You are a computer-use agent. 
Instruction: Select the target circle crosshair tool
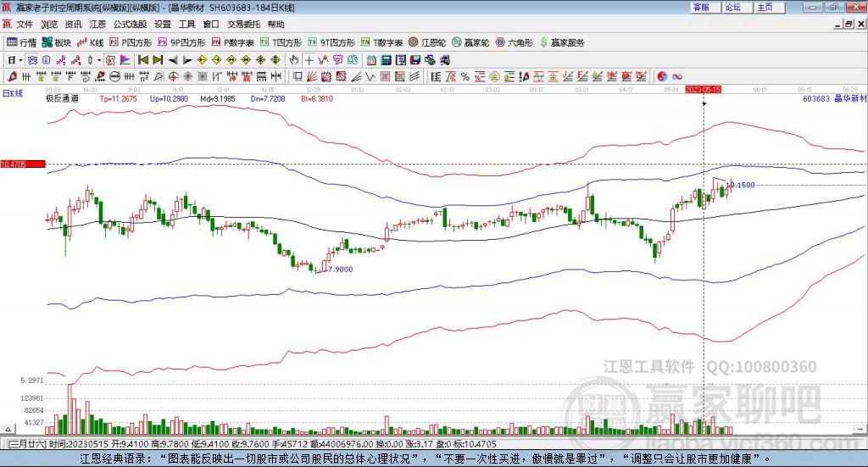[x=173, y=77]
